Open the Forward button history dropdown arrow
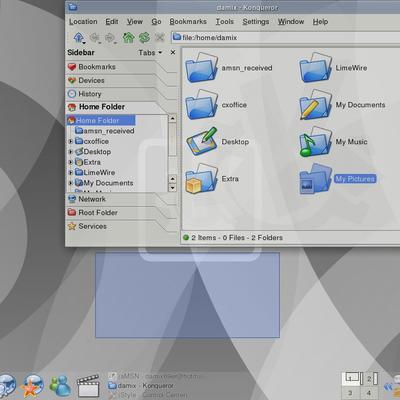The height and width of the screenshot is (400, 400). (115, 43)
